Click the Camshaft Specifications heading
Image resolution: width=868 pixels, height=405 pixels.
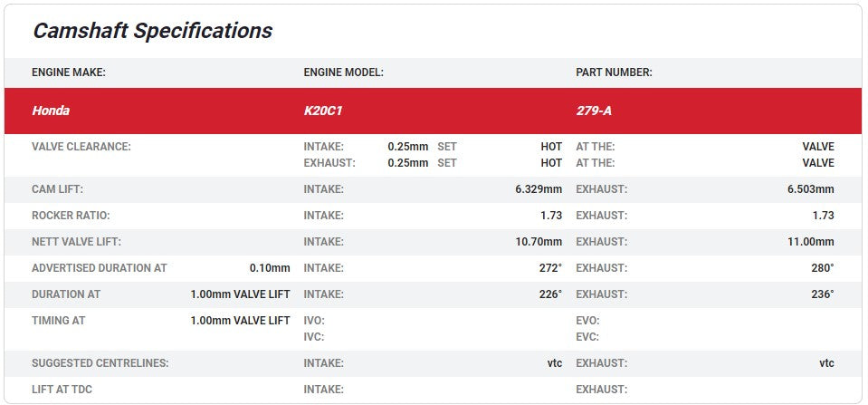pos(152,31)
